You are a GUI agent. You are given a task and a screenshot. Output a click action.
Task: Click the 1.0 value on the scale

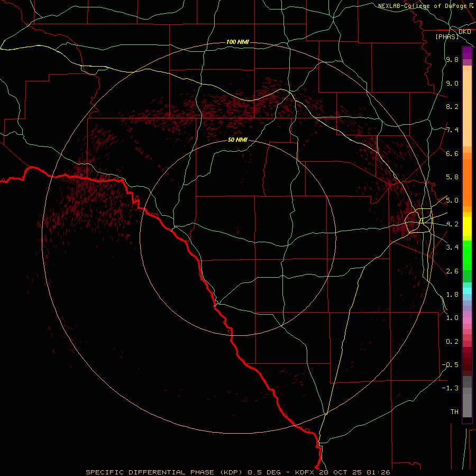pos(452,318)
